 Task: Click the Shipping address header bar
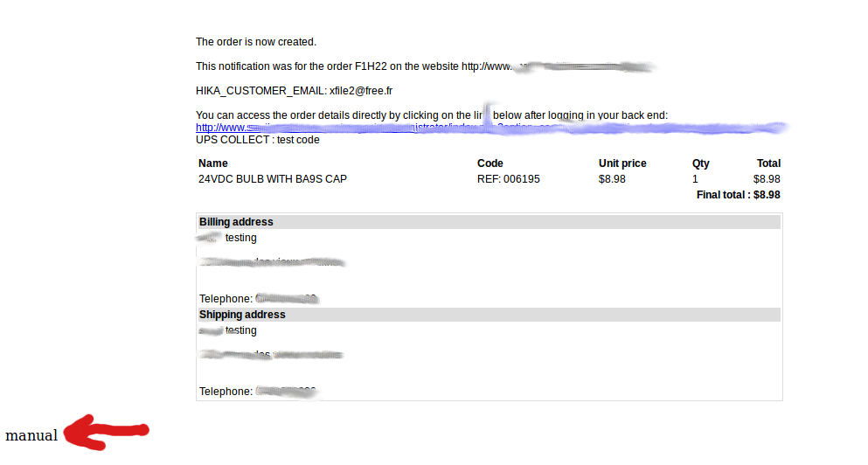pos(490,315)
